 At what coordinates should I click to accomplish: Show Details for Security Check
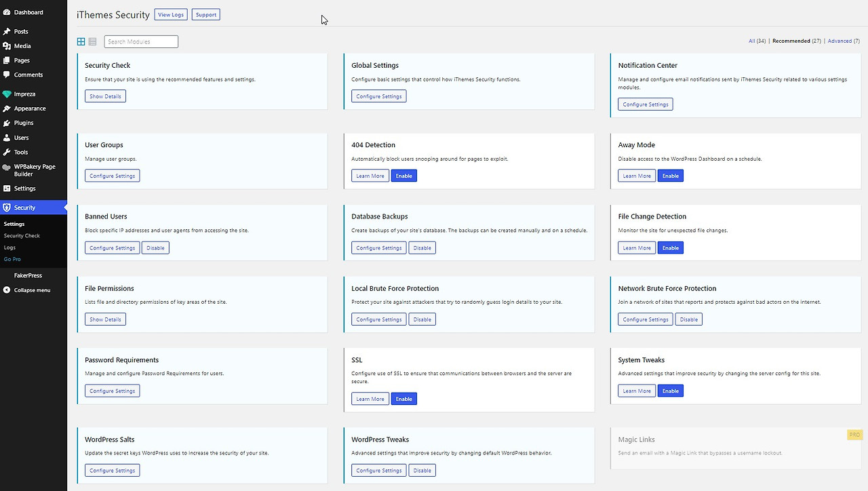105,96
